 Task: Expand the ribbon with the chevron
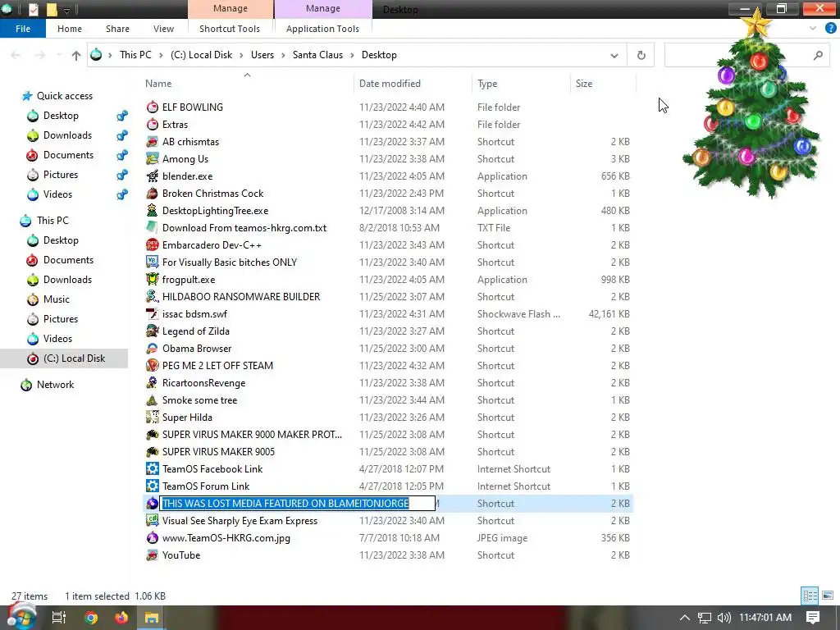click(x=813, y=29)
